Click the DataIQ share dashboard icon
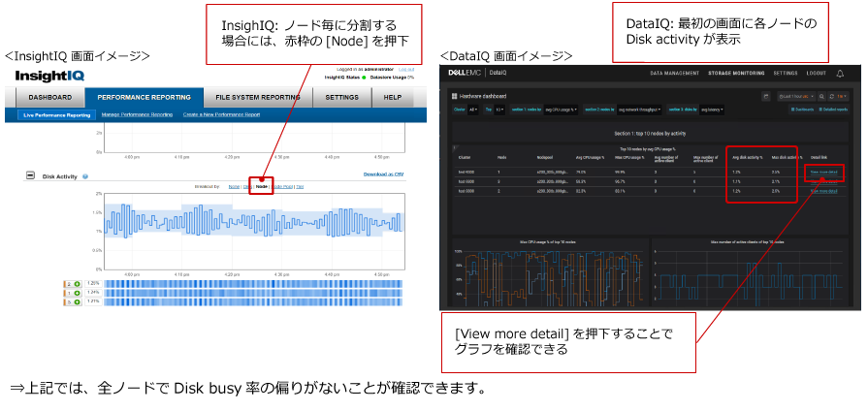Viewport: 868px width, 411px height. [x=766, y=96]
